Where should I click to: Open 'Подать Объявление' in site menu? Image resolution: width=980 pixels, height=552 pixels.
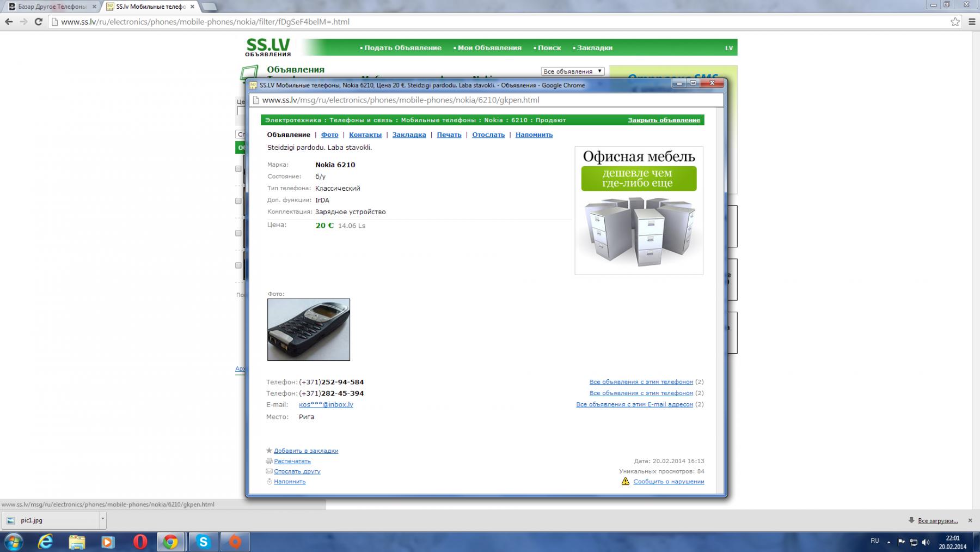(x=402, y=48)
